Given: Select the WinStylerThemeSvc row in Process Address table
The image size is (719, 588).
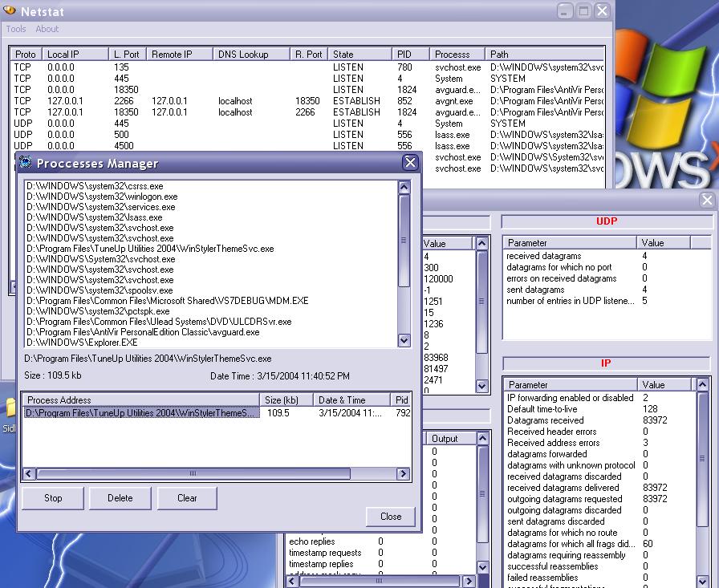Looking at the screenshot, I should click(x=141, y=413).
